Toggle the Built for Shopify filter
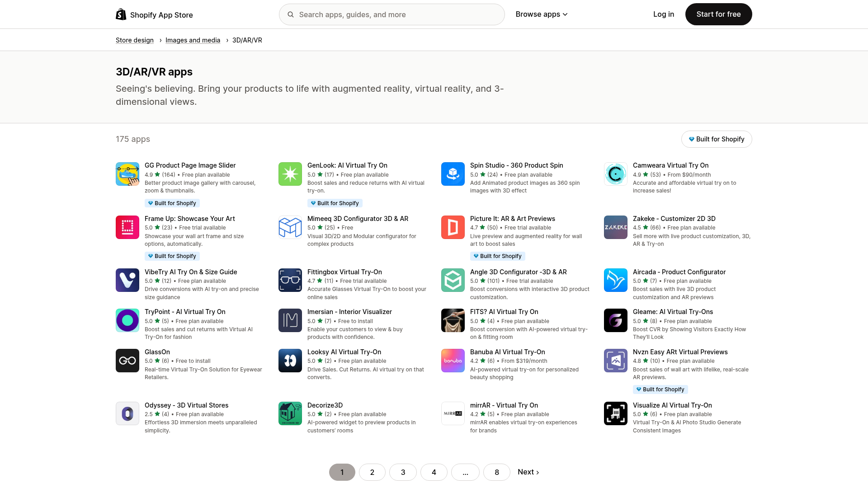 [717, 139]
